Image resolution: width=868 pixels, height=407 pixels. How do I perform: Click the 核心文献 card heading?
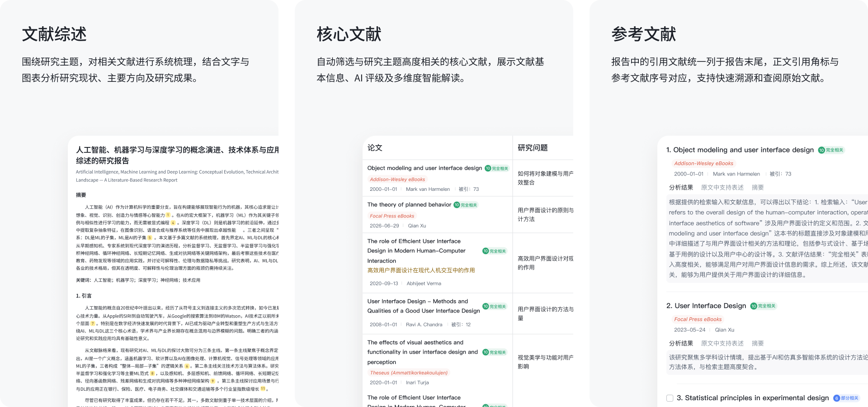tap(349, 34)
